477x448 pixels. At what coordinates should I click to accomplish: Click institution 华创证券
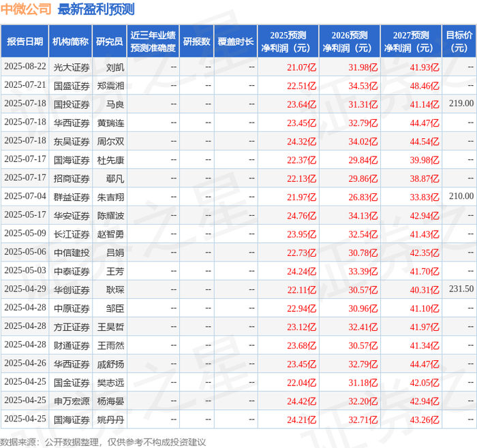[72, 289]
